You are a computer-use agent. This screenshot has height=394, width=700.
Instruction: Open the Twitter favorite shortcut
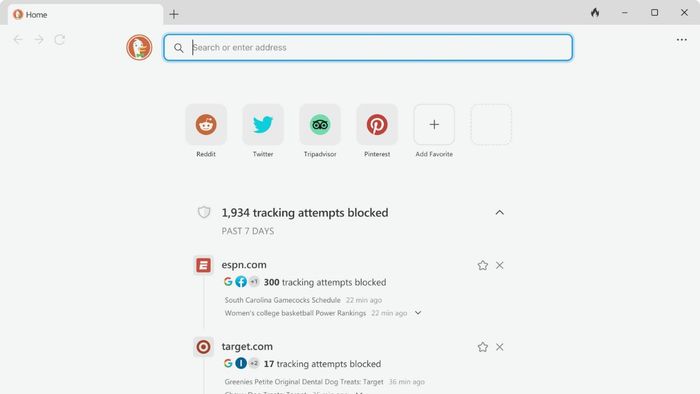coord(263,124)
